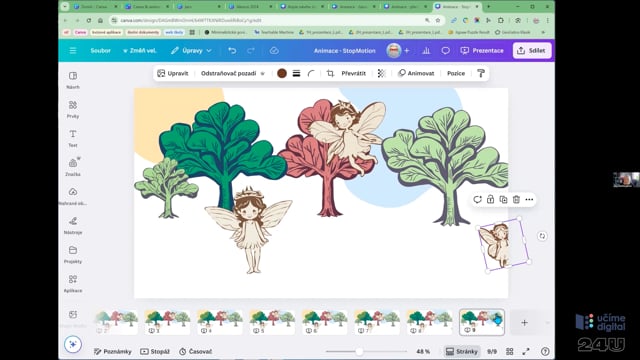
Task: Open the Canva hamburger menu
Action: (73, 51)
